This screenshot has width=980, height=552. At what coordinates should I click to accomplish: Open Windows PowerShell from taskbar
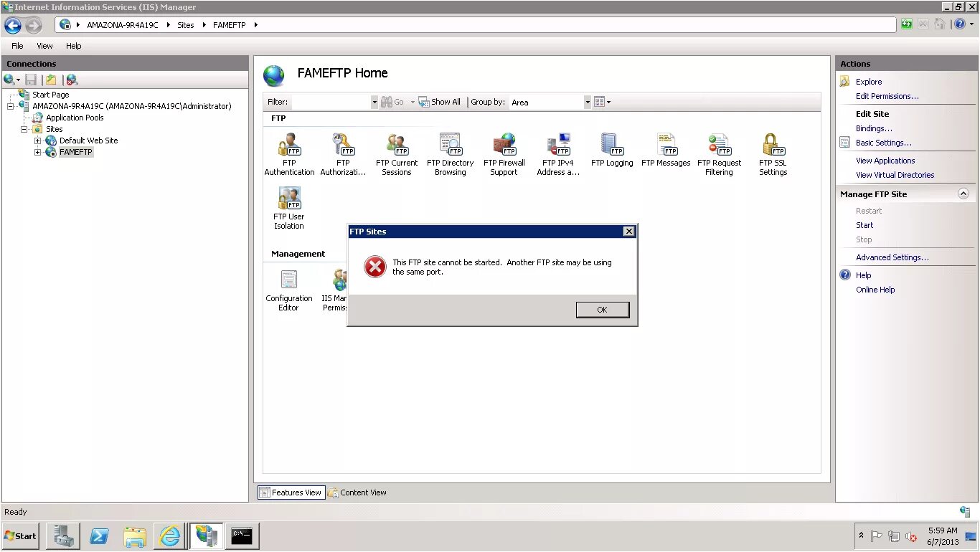point(99,536)
